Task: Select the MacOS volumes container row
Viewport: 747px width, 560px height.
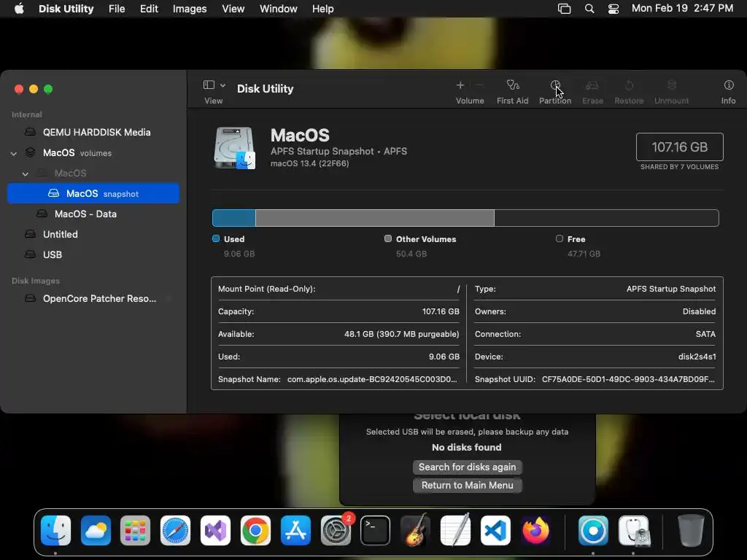Action: pos(93,153)
